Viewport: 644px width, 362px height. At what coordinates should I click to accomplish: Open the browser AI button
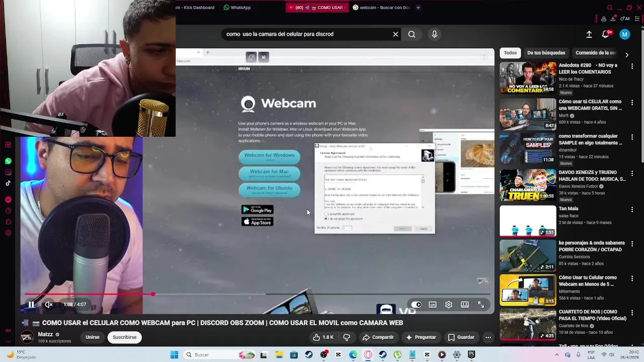tap(625, 19)
